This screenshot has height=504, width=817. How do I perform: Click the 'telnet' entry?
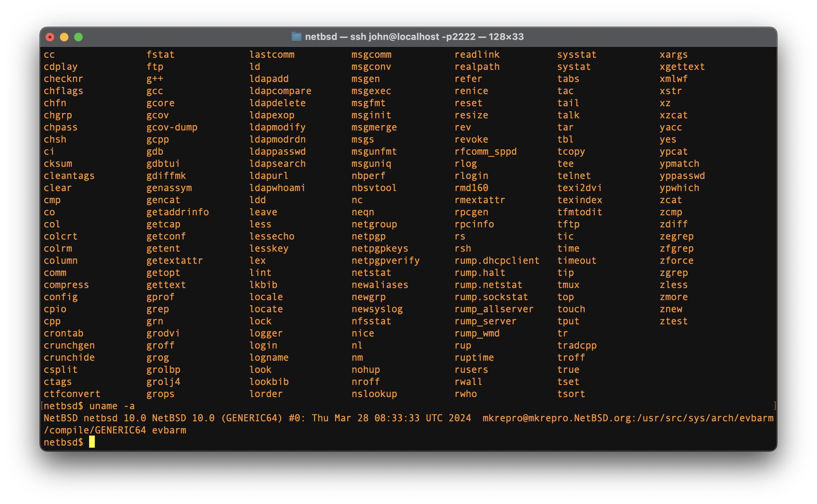pyautogui.click(x=574, y=176)
